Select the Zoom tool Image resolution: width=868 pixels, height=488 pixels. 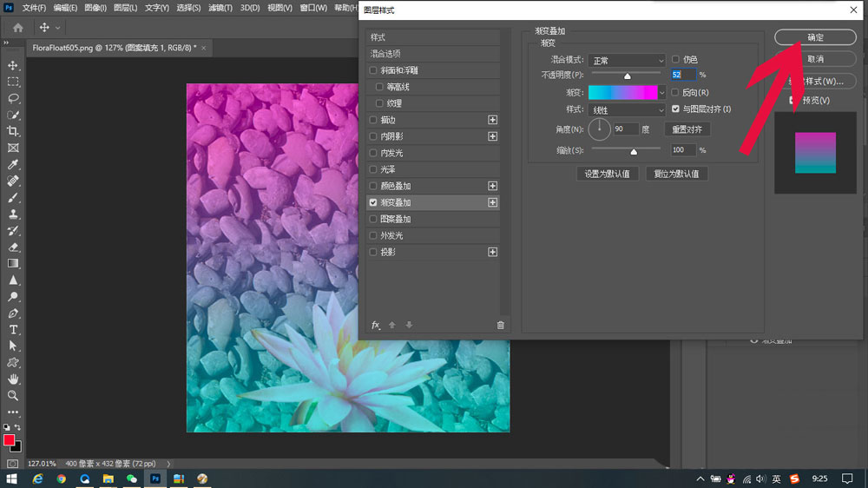click(13, 395)
